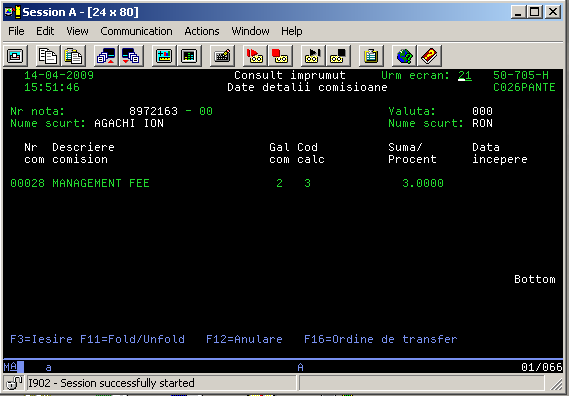Click F16=Ordine de transfer function key text
The height and width of the screenshot is (396, 569).
click(381, 339)
